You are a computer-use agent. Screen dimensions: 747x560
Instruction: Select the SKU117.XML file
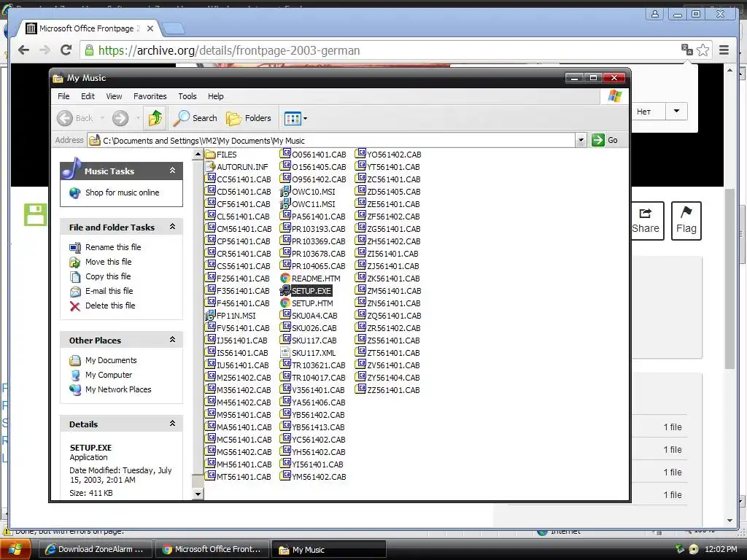point(309,353)
